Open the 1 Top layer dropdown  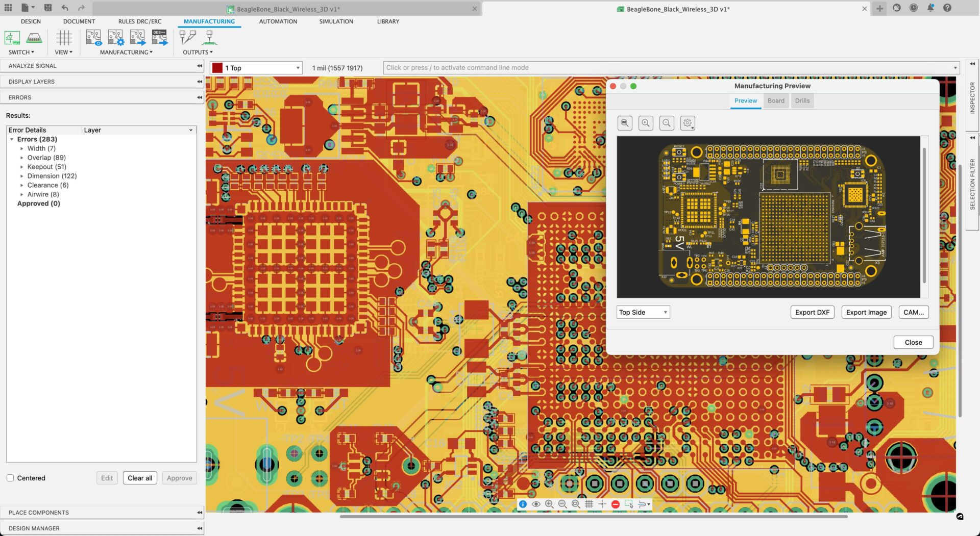[x=298, y=67]
